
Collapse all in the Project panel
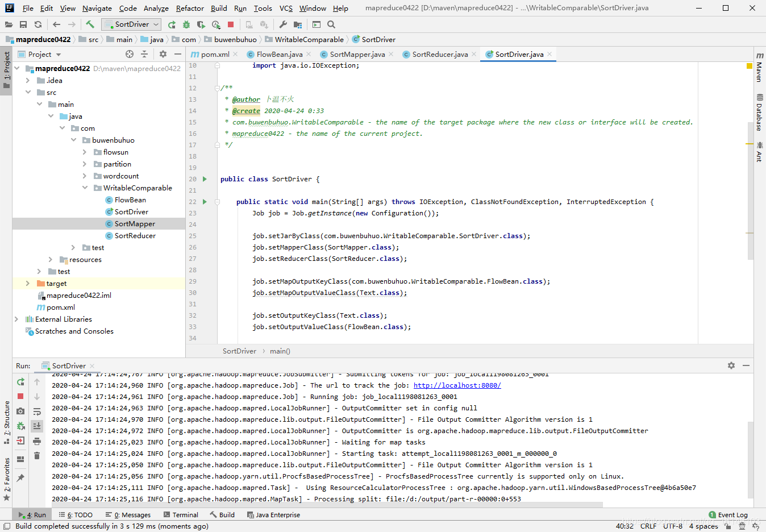(x=144, y=54)
